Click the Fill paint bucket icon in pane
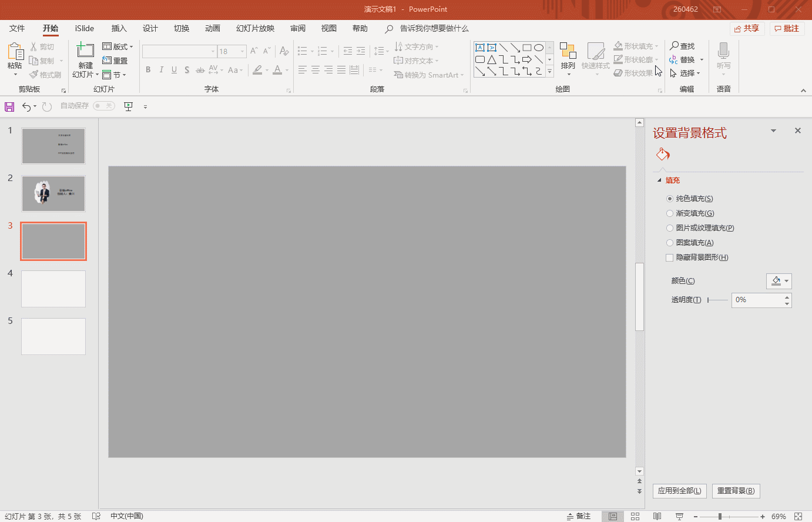Screen dimensions: 812x522 point(663,155)
